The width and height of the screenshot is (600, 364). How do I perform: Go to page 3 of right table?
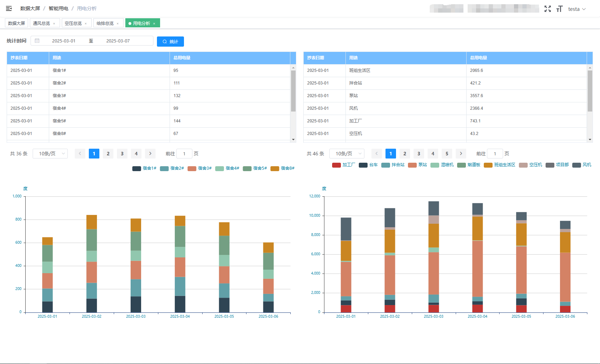click(x=419, y=154)
